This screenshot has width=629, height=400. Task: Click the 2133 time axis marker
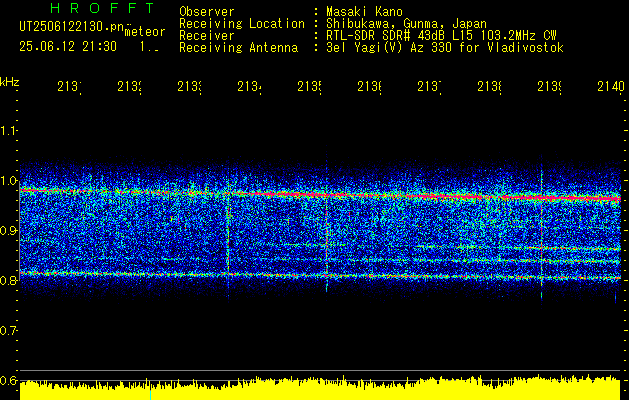tap(189, 86)
